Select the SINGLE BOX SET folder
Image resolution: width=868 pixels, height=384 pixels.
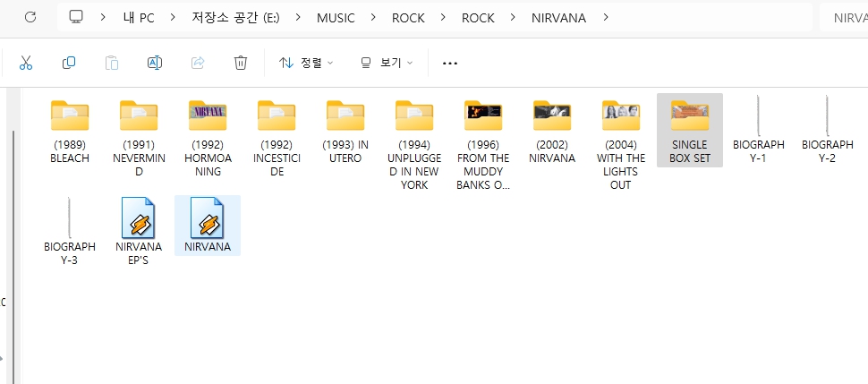tap(690, 130)
